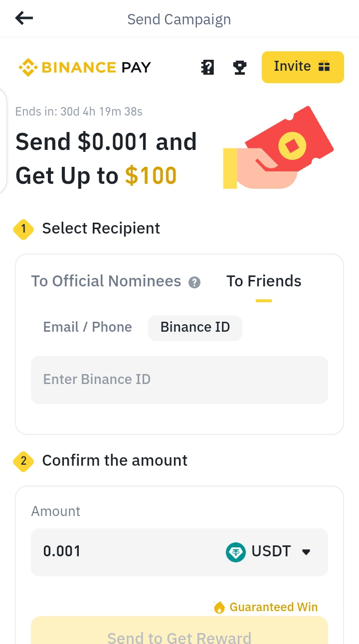Switch to the To Official Nominees tab
Image resolution: width=359 pixels, height=644 pixels.
point(106,281)
